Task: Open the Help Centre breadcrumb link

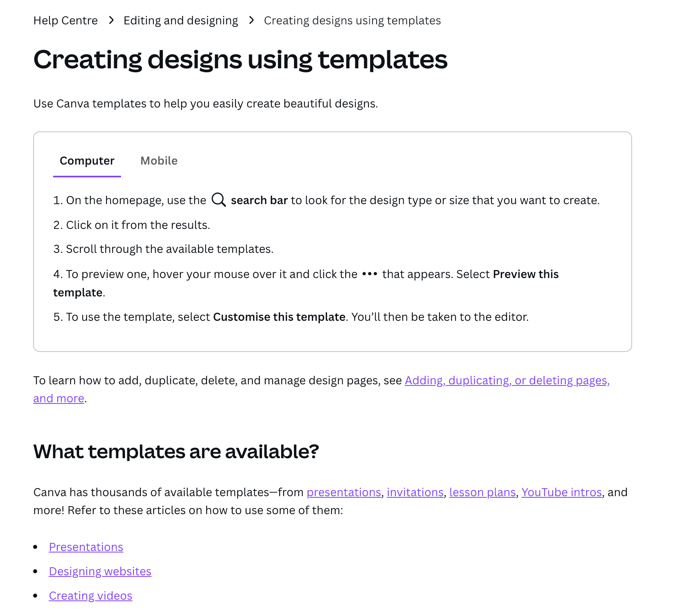Action: tap(65, 20)
